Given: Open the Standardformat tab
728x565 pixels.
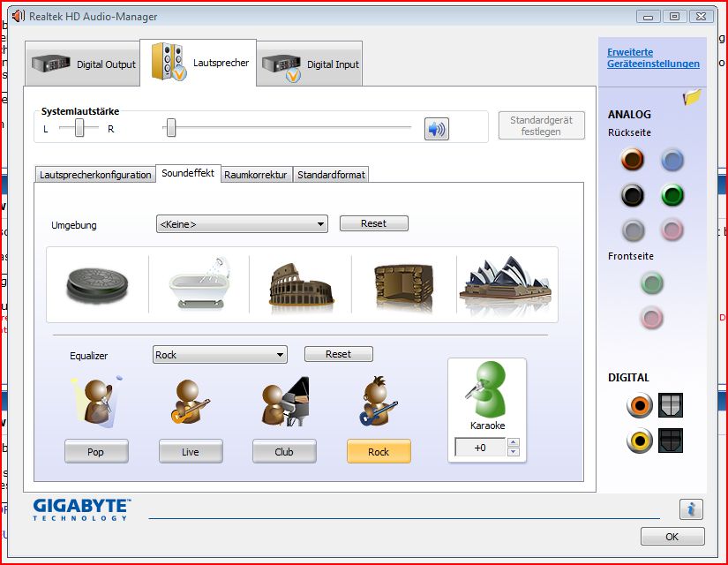Looking at the screenshot, I should 331,175.
